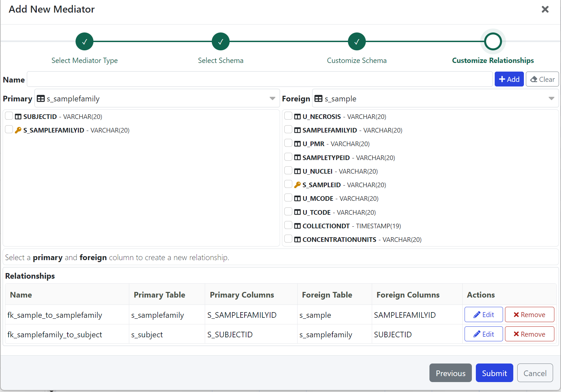Screen dimensions: 561x392
Task: Close the Add New Mediator dialog
Action: pyautogui.click(x=545, y=9)
